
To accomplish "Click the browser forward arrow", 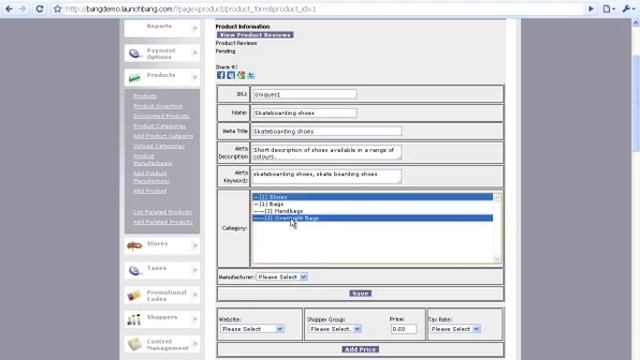I will pos(22,9).
